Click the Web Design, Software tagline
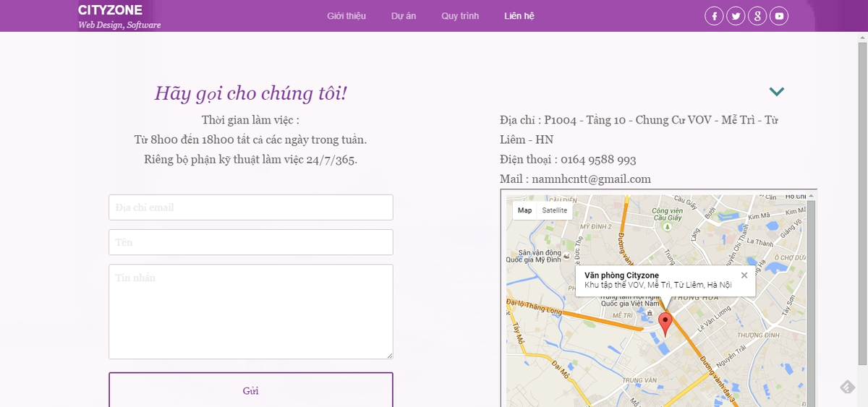Viewport: 868px width, 407px height. point(119,25)
